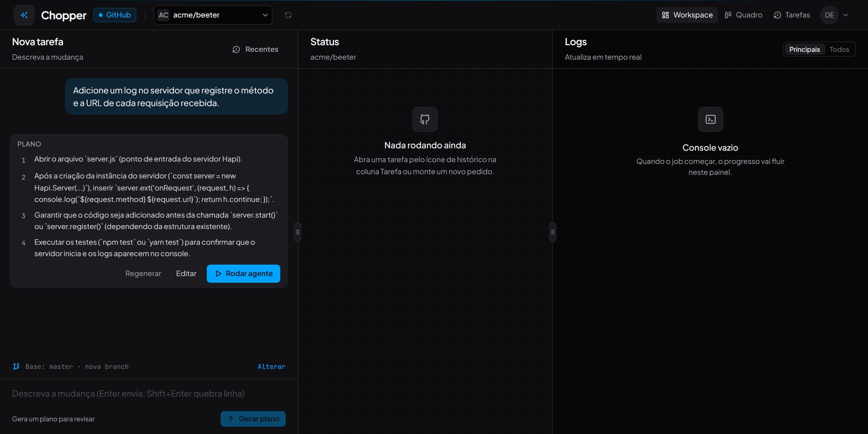Click the terminal console icon in Logs
The width and height of the screenshot is (868, 434).
pyautogui.click(x=710, y=119)
